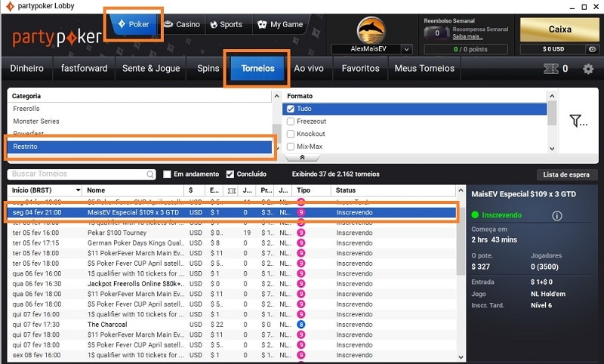Sort by the Tipo column header
Viewport: 604px width, 364px height.
coord(311,190)
